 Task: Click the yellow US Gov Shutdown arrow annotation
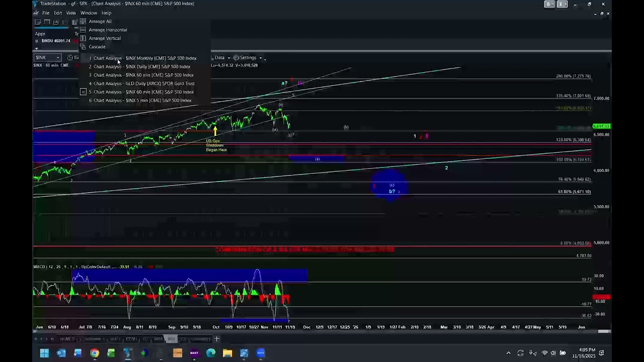[x=215, y=131]
